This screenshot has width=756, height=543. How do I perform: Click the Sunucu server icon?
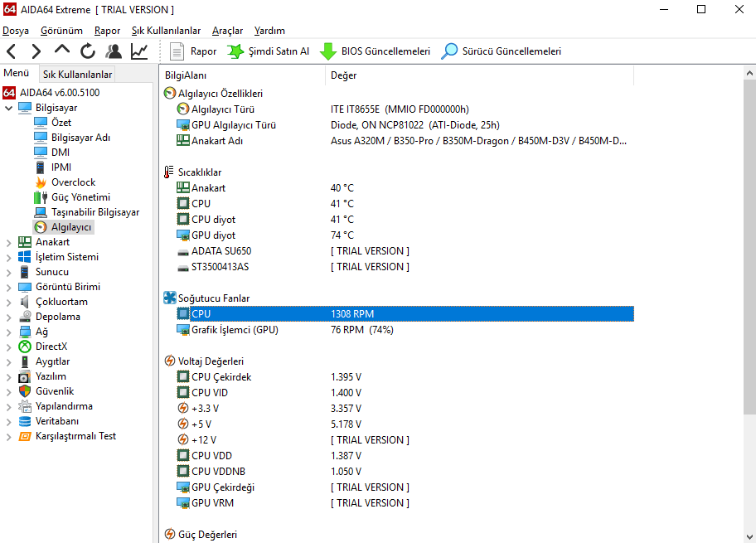(x=25, y=272)
